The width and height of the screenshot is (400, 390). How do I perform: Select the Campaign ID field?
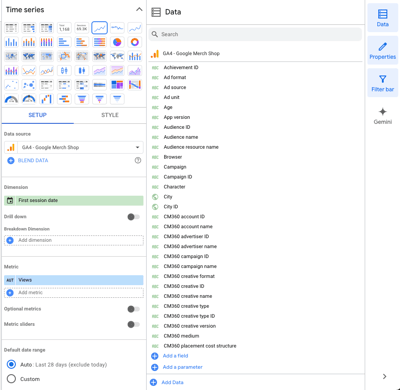pos(178,177)
